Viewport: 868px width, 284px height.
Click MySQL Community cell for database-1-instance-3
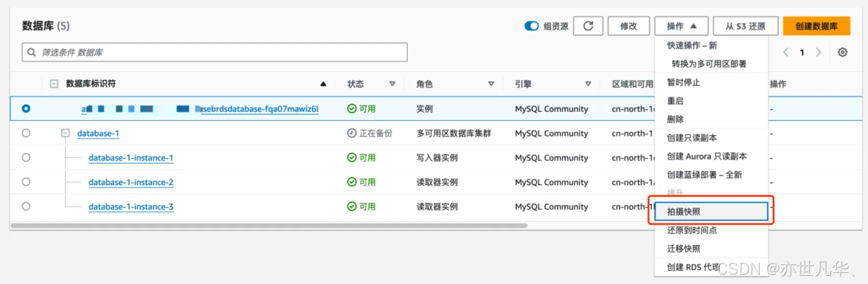[552, 207]
